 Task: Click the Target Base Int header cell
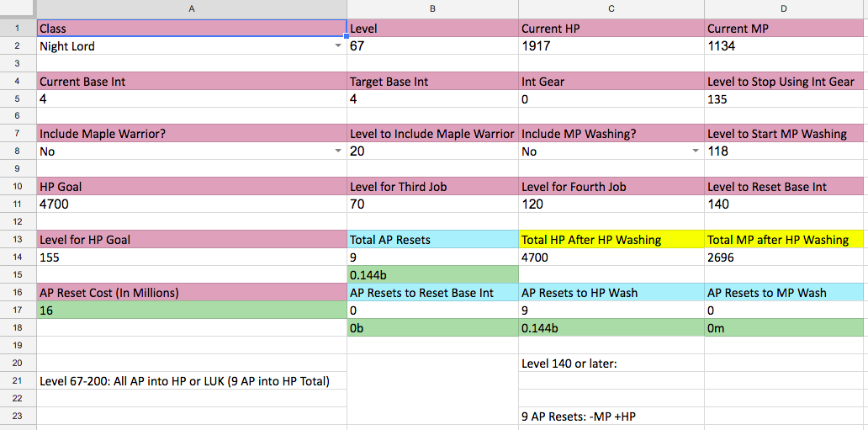pos(433,82)
